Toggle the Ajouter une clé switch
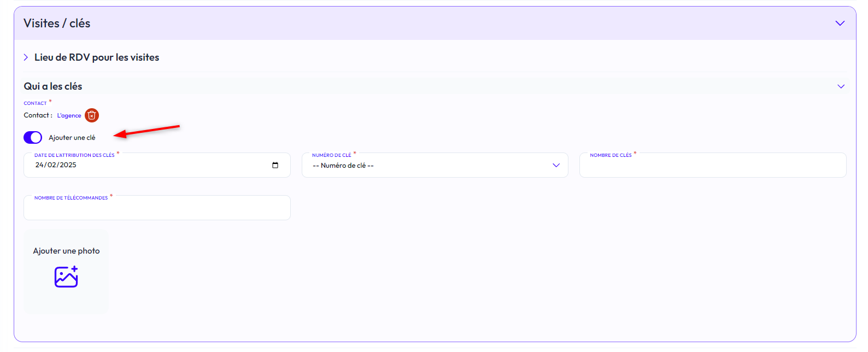 pos(33,137)
